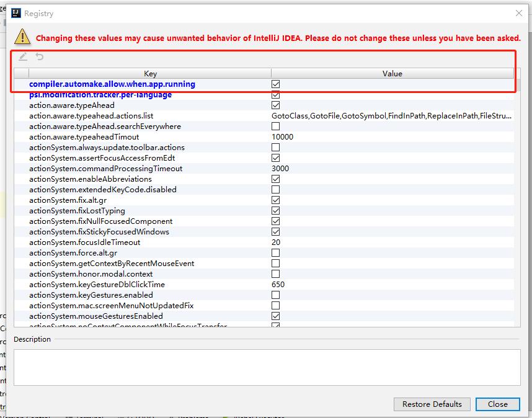Toggle actionSystem.enableAbbreviations checkbox

pyautogui.click(x=275, y=179)
